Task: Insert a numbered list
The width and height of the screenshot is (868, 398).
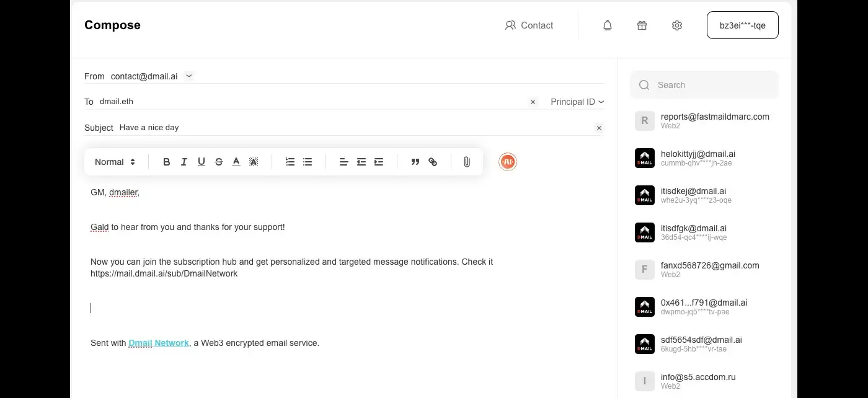Action: (x=290, y=162)
